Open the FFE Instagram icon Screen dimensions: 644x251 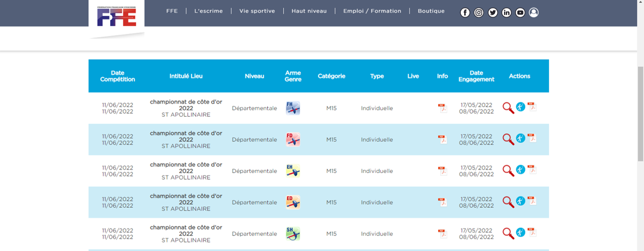(x=479, y=13)
